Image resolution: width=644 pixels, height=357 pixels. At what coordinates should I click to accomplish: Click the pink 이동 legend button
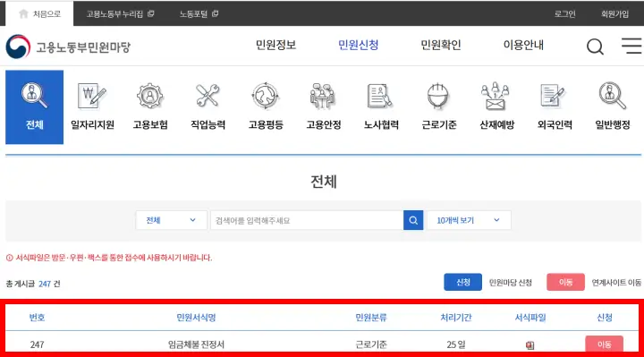(565, 282)
